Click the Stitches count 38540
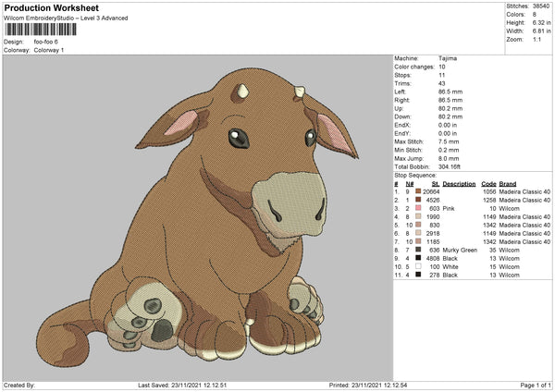The height and width of the screenshot is (392, 555). (x=542, y=6)
